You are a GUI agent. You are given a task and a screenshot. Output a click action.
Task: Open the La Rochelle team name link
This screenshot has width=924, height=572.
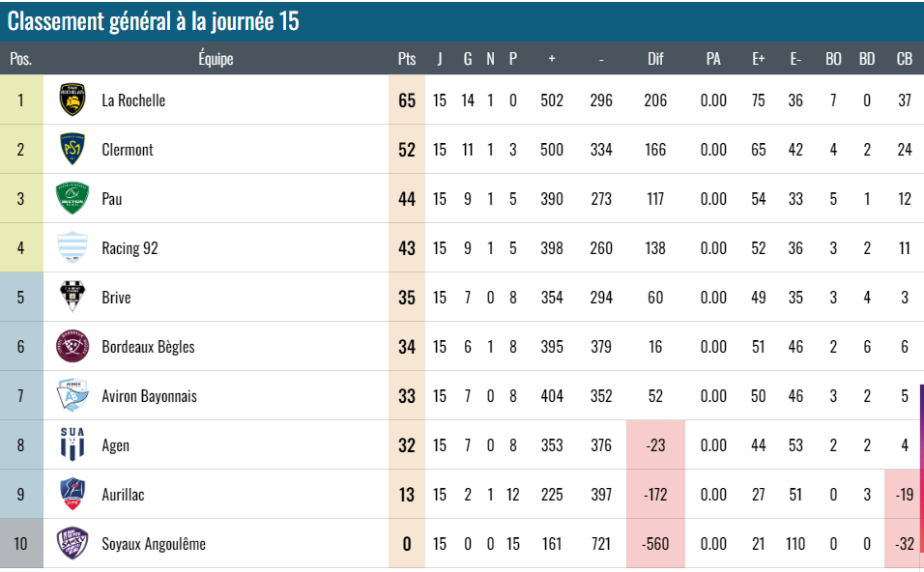[133, 100]
